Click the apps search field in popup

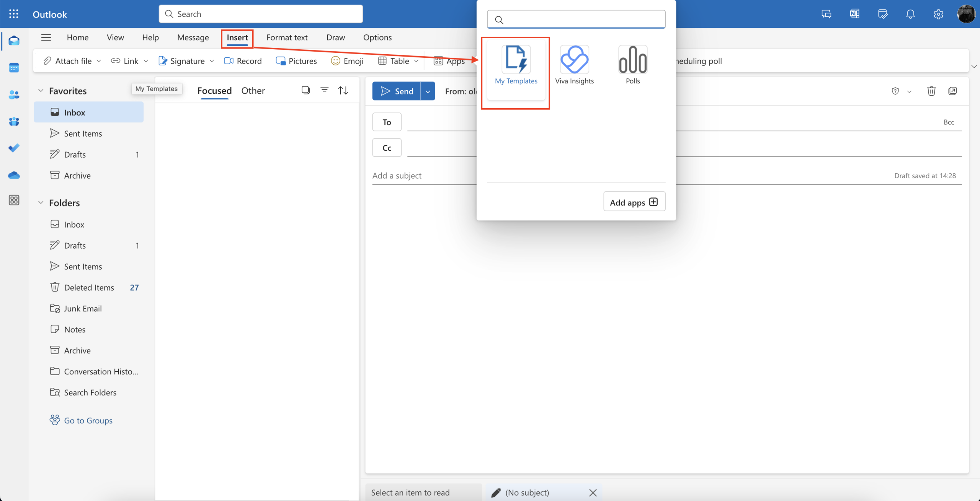pos(576,19)
